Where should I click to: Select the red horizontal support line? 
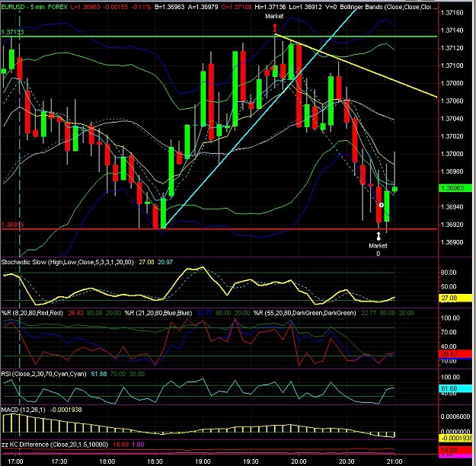[219, 229]
